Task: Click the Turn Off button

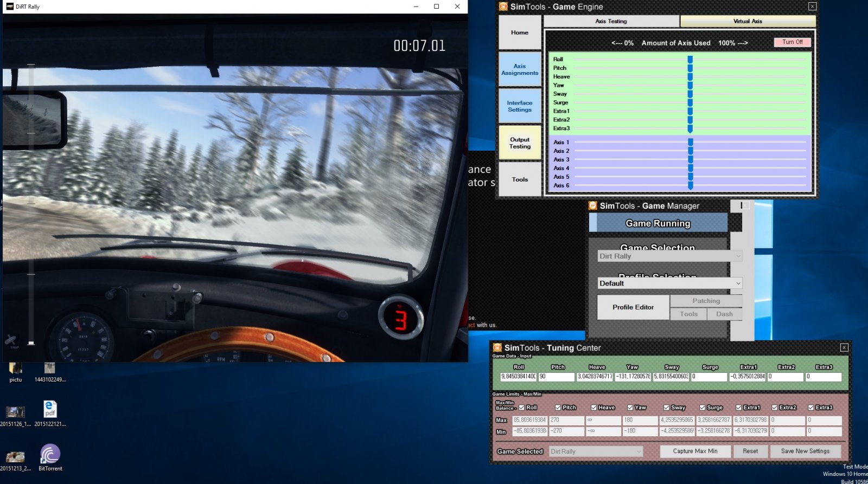Action: 792,42
